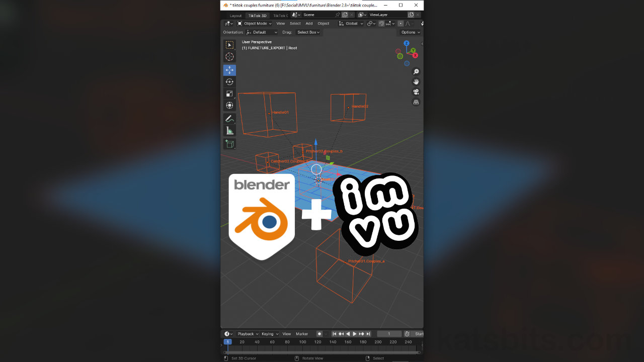Click the red X axis gizmo ball
The image size is (644, 362).
(416, 55)
